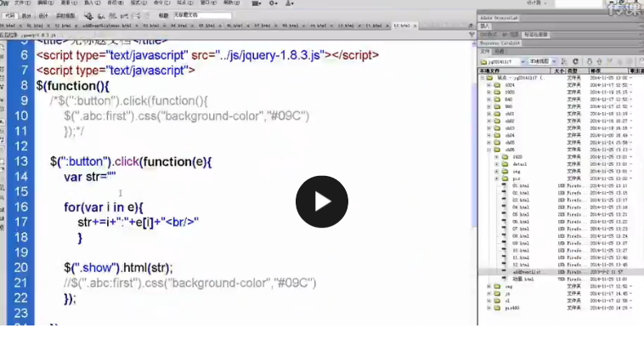Switch to Split view button
The image size is (644, 345).
coord(26,15)
